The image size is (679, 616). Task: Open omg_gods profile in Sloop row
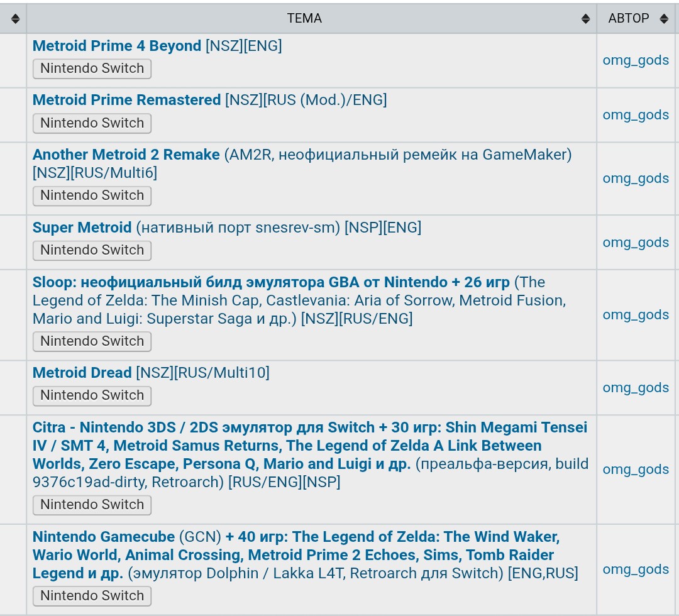tap(636, 315)
